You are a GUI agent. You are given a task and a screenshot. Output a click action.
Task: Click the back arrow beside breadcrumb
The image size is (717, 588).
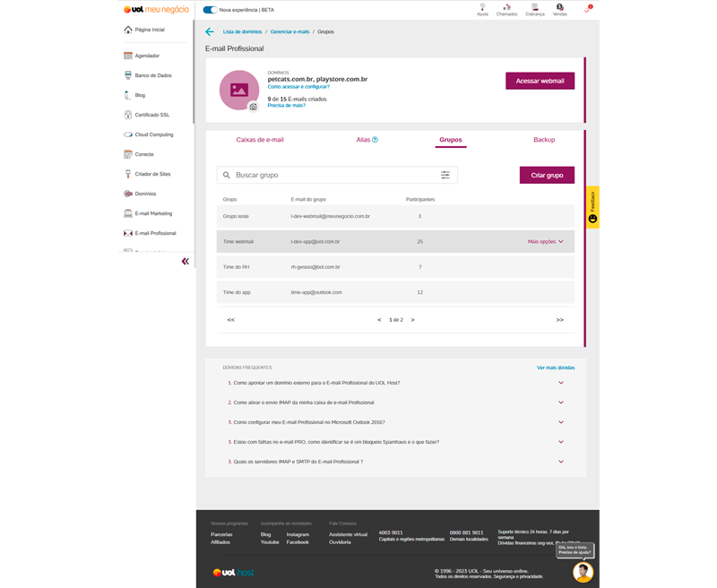coord(210,31)
